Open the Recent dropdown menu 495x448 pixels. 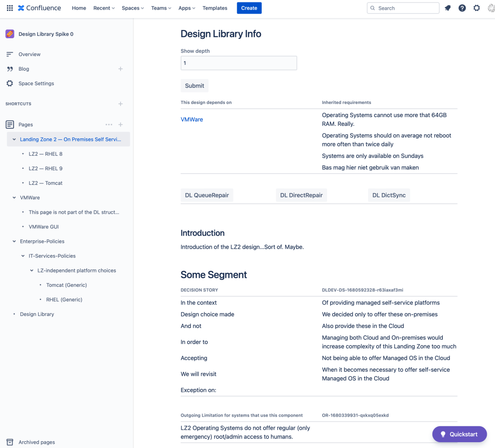pyautogui.click(x=104, y=8)
